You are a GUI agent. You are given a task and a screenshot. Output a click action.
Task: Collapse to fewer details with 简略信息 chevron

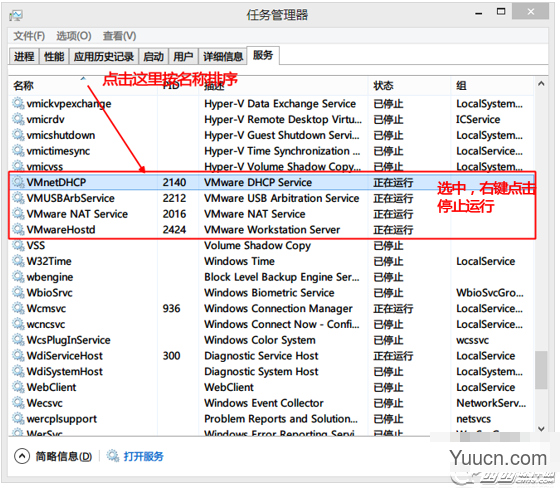coord(22,456)
